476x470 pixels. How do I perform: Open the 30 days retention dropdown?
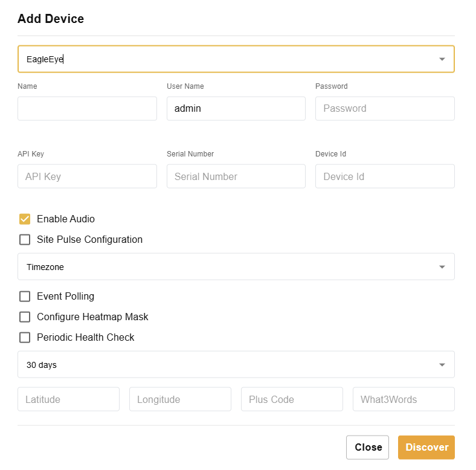pos(236,364)
